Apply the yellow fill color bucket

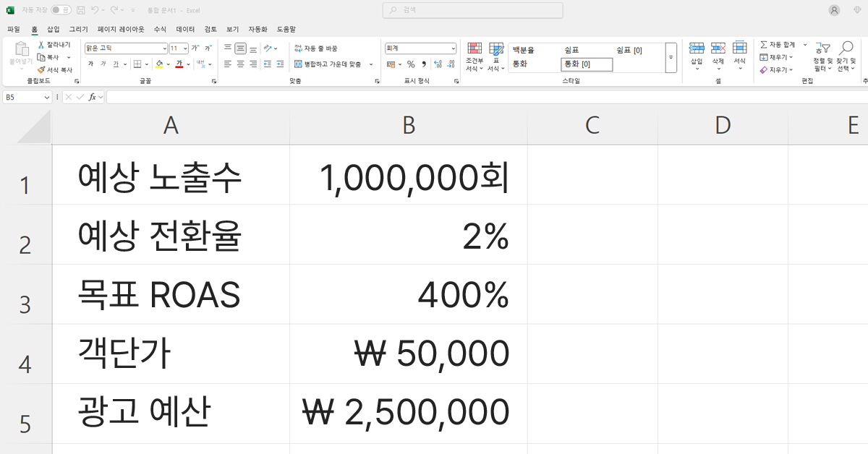click(x=160, y=64)
